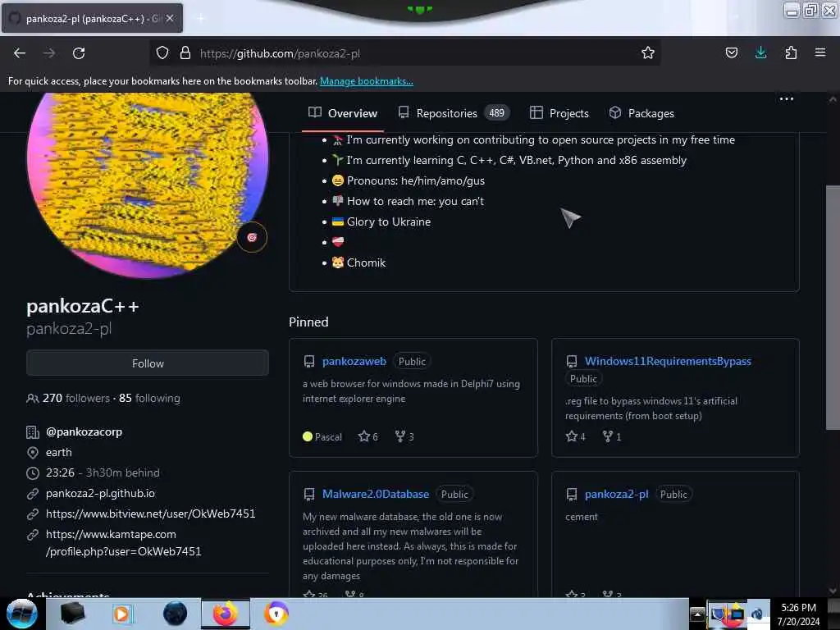Screen dimensions: 840x630
Task: Open the Firefox taskbar icon
Action: [226, 614]
